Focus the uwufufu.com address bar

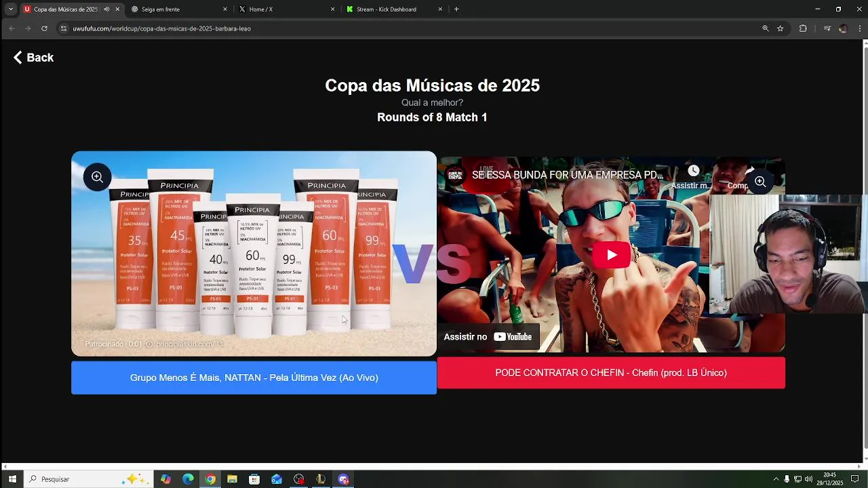407,28
